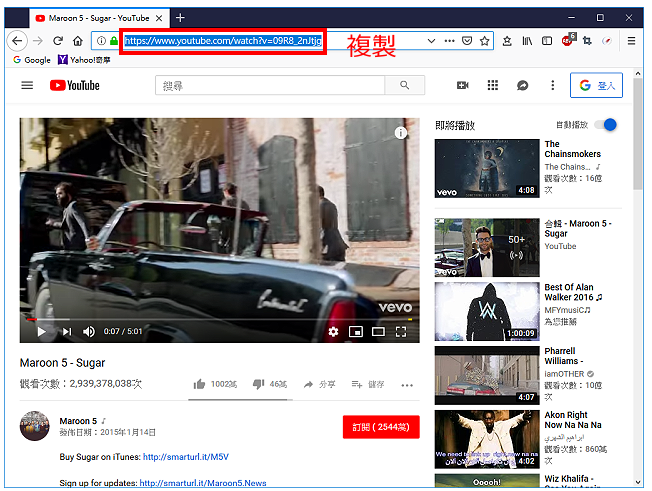
Task: Open The Chainsmokers video thumbnail
Action: (487, 168)
